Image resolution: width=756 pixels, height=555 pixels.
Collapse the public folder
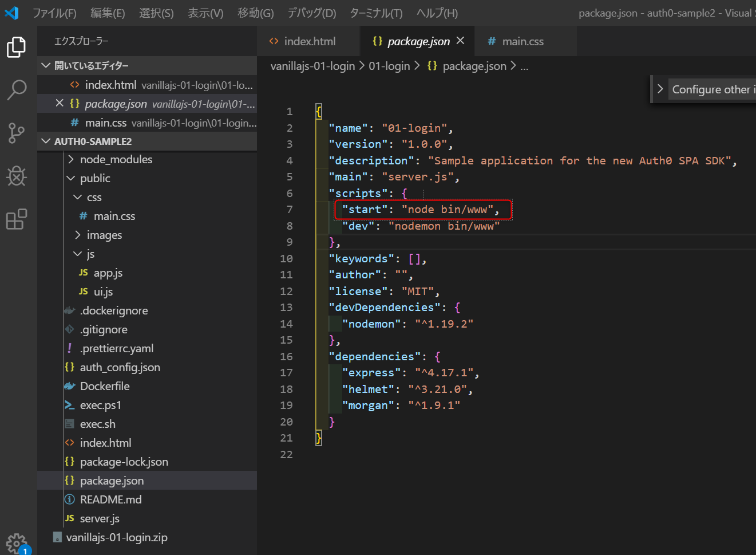pyautogui.click(x=72, y=178)
